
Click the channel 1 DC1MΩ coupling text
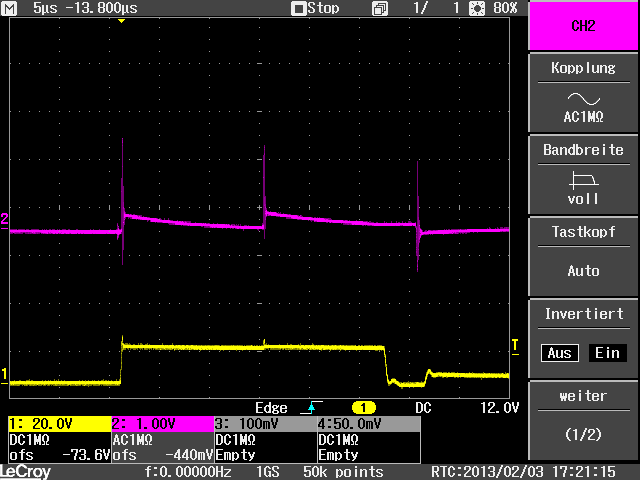point(29,440)
